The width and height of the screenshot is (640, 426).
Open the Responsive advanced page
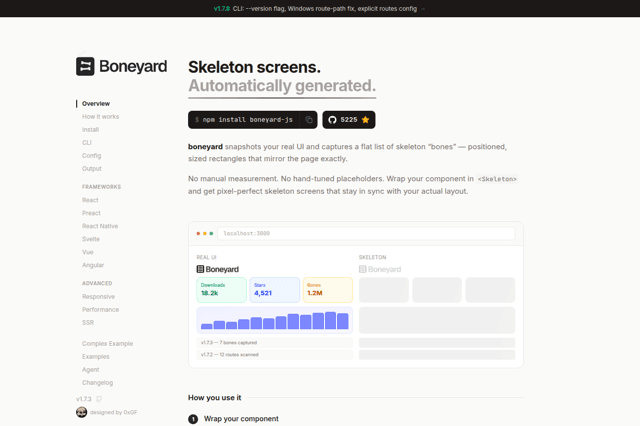tap(98, 297)
